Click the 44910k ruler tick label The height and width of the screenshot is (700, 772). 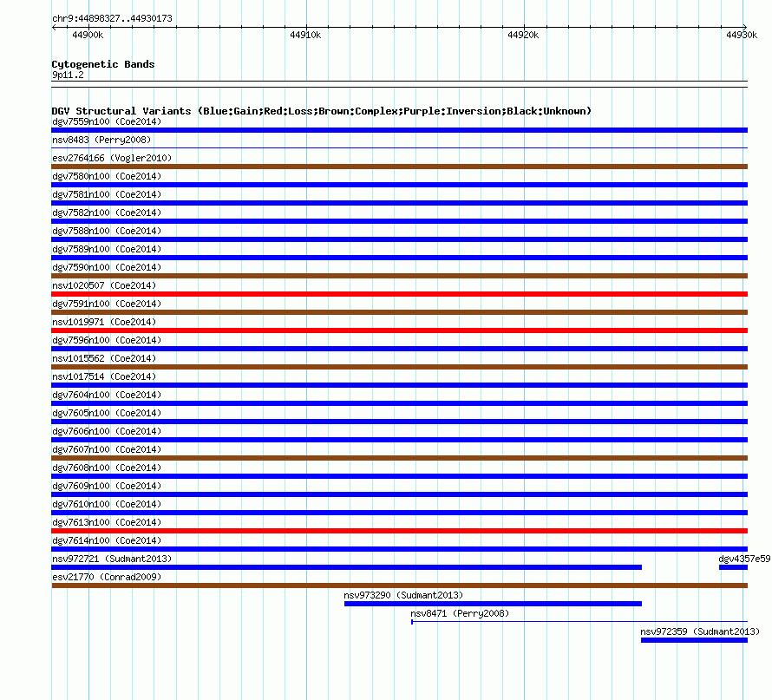click(305, 35)
